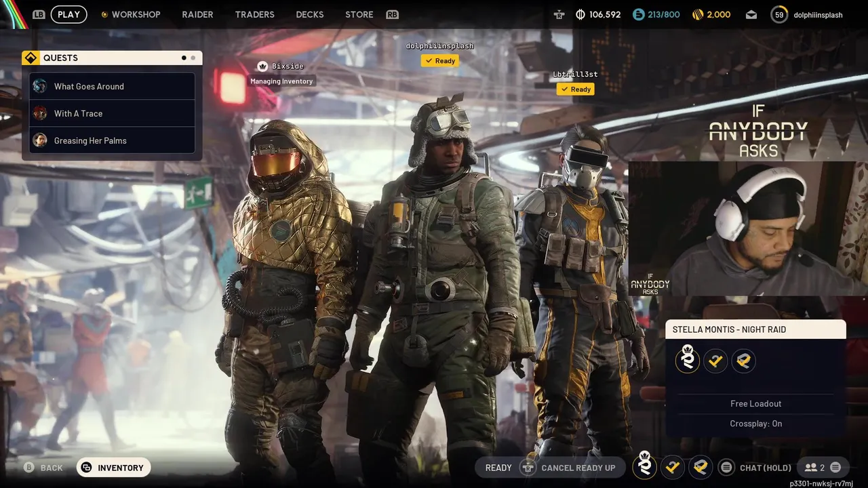Click the raider icon left of the 106.592 currency
This screenshot has width=868, height=488.
(x=559, y=14)
